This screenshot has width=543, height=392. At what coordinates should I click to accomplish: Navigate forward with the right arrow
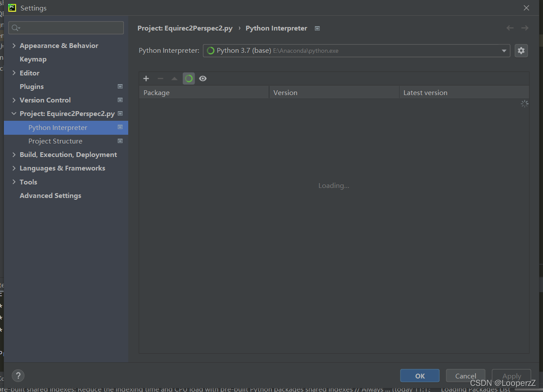pyautogui.click(x=525, y=28)
